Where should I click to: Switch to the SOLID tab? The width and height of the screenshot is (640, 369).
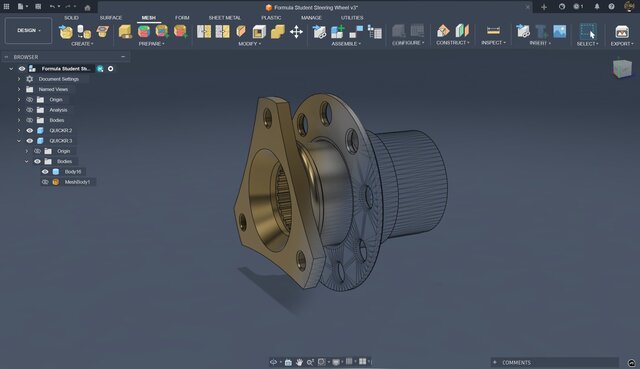71,18
